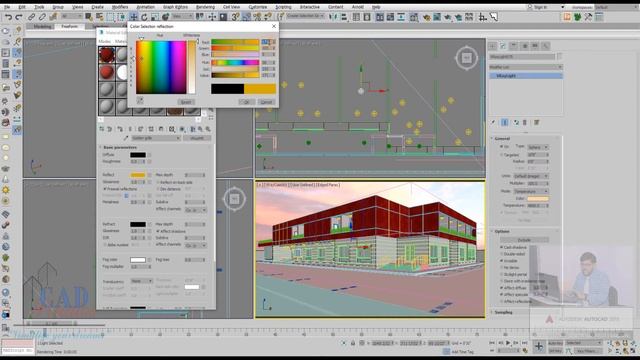Click Cancel in Color Selector dialog

click(x=266, y=102)
